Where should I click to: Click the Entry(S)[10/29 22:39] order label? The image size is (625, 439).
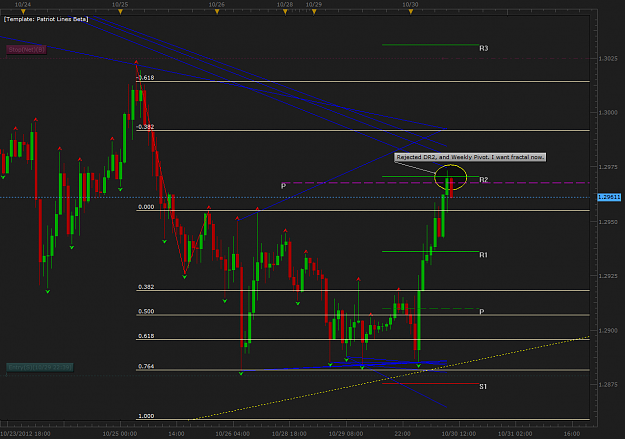click(x=40, y=367)
